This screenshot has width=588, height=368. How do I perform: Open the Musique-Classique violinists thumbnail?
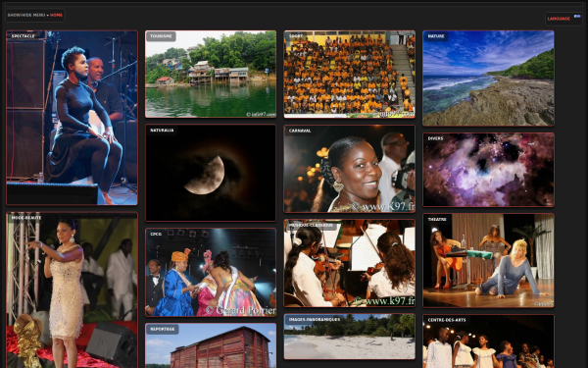click(x=350, y=263)
